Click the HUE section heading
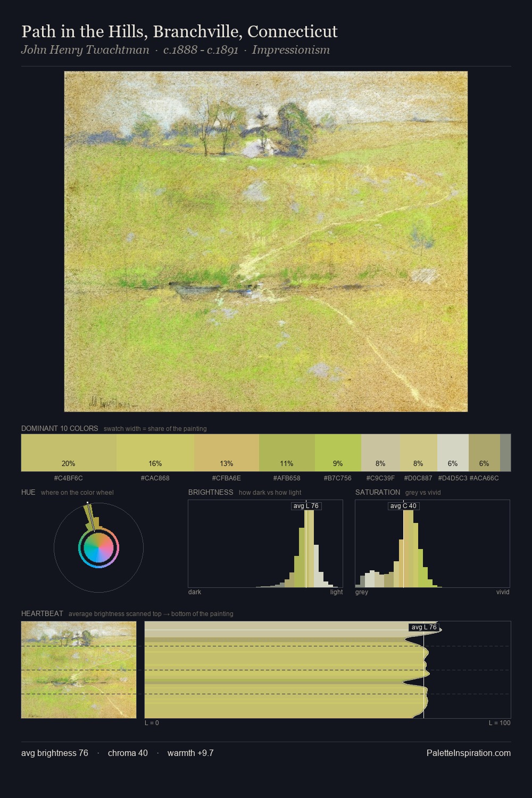Screen dimensions: 532x798 (28, 492)
